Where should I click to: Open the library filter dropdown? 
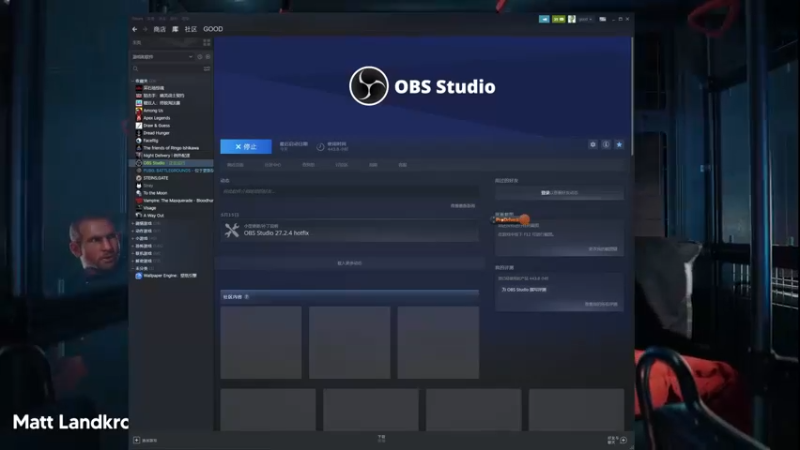[x=162, y=57]
